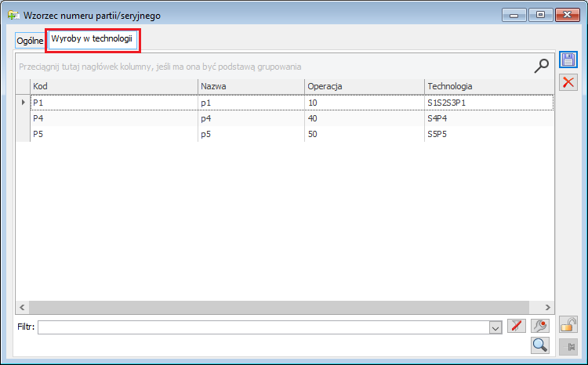The height and width of the screenshot is (365, 588).
Task: Select the Wyroby w technologii tab
Action: (92, 38)
